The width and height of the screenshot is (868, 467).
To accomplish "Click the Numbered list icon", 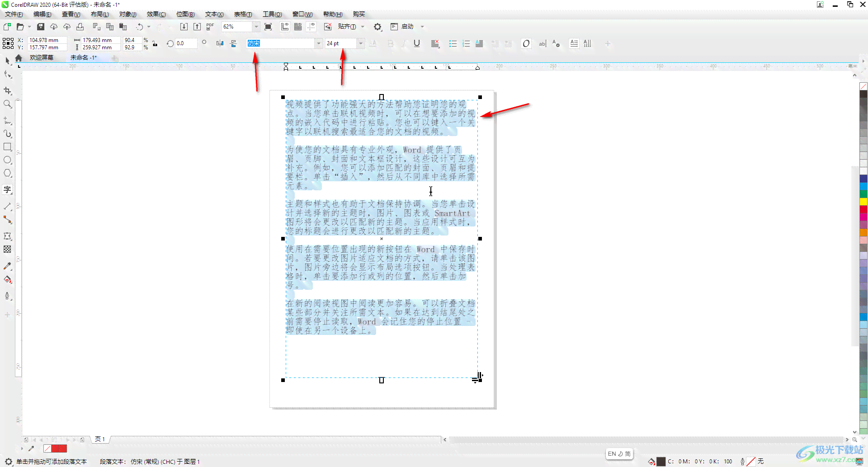I will pos(466,43).
